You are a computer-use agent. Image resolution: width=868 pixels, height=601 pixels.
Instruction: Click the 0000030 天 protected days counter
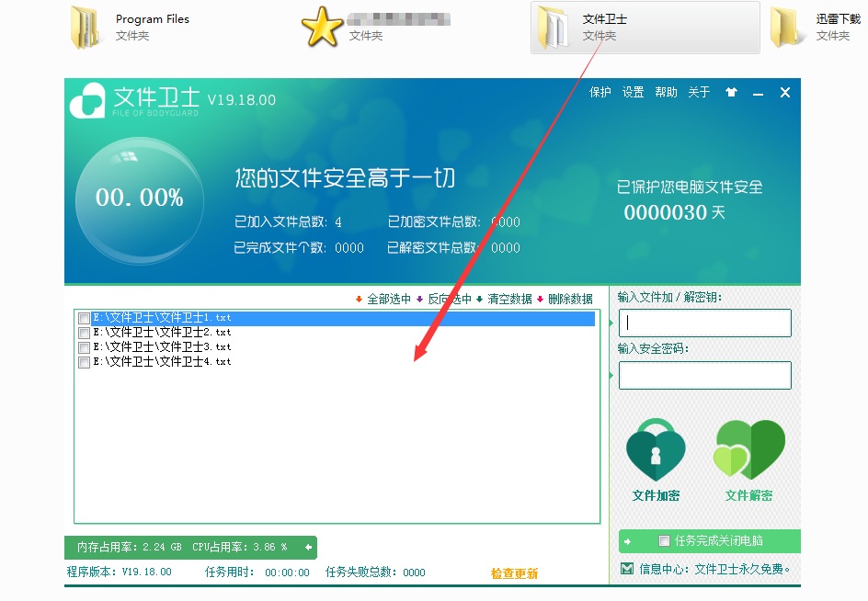[674, 212]
